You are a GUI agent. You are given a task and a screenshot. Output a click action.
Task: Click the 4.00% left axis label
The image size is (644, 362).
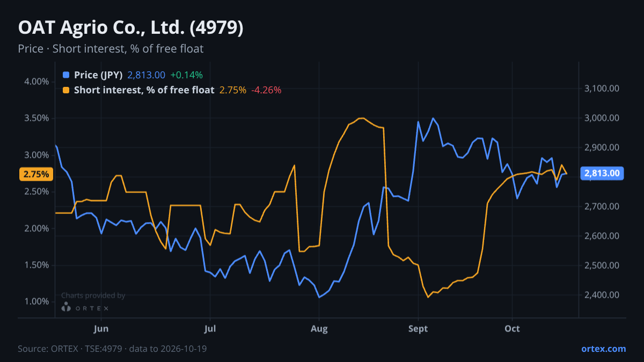[37, 82]
